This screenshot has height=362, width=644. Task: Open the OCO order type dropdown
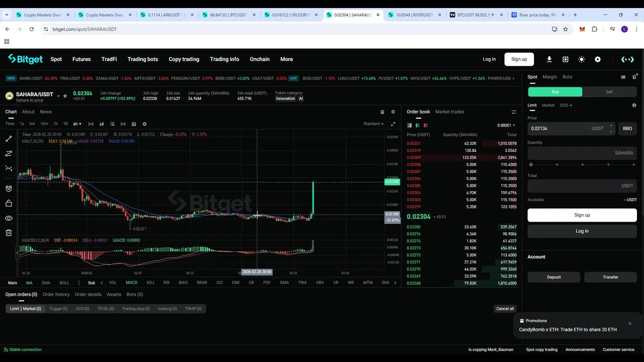[x=566, y=105]
